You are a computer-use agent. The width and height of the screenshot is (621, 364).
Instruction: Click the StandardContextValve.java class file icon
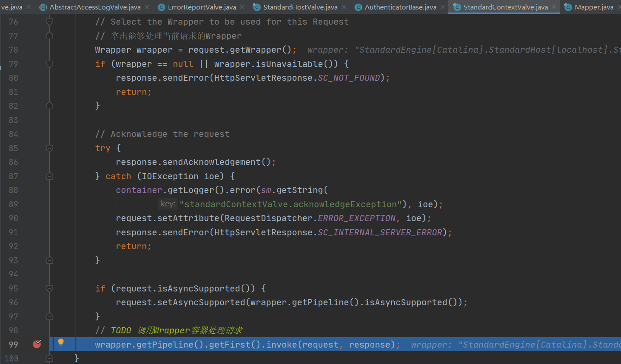[457, 7]
